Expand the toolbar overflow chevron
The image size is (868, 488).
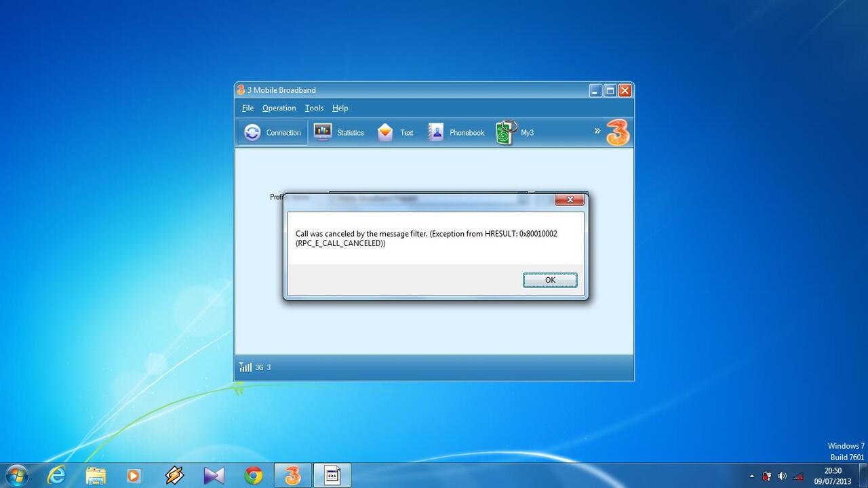pos(597,131)
